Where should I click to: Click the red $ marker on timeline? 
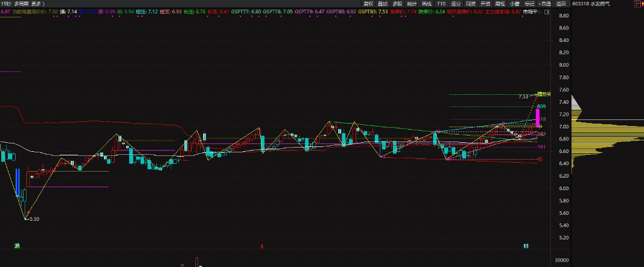tap(262, 247)
